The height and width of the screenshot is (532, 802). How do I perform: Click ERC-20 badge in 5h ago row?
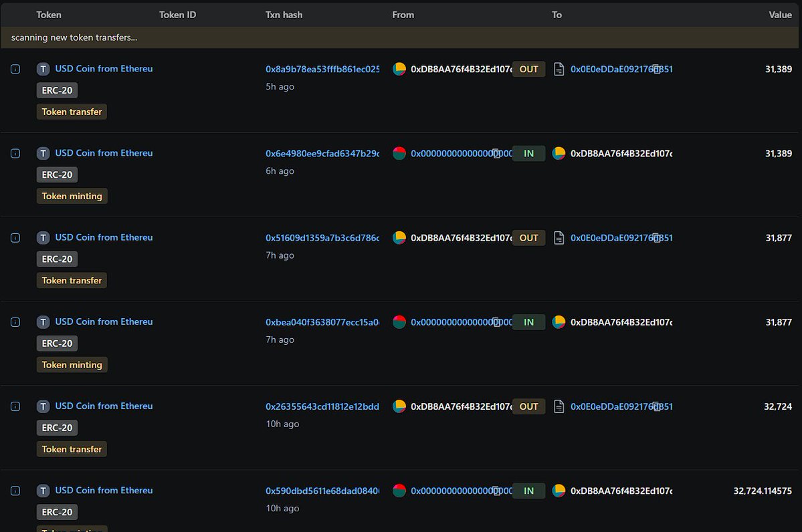[57, 90]
